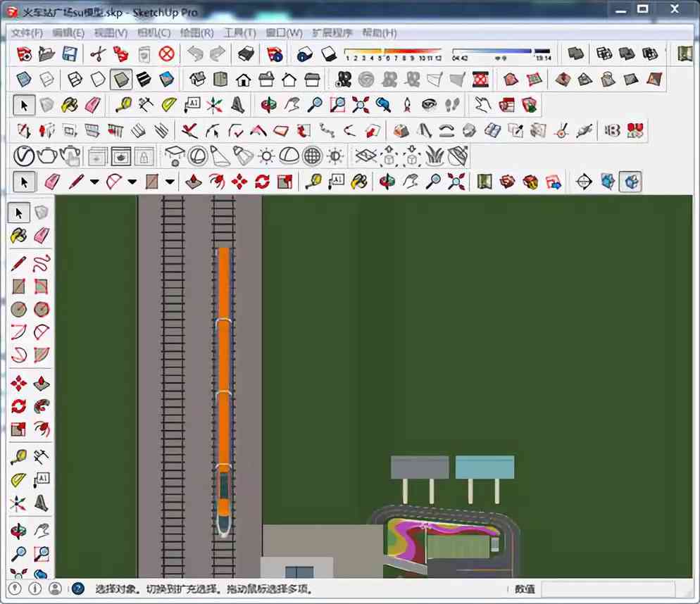Undo the last action
Image resolution: width=700 pixels, height=604 pixels.
click(x=195, y=54)
